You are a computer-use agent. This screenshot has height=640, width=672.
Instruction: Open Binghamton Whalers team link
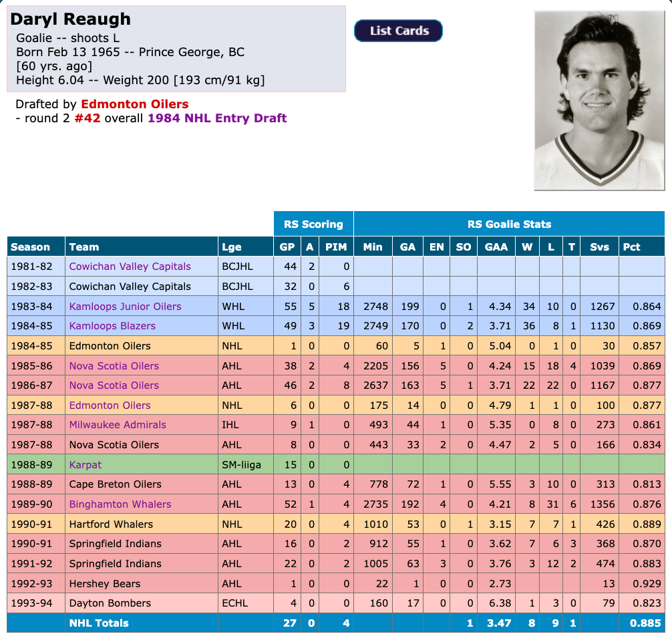coord(120,504)
